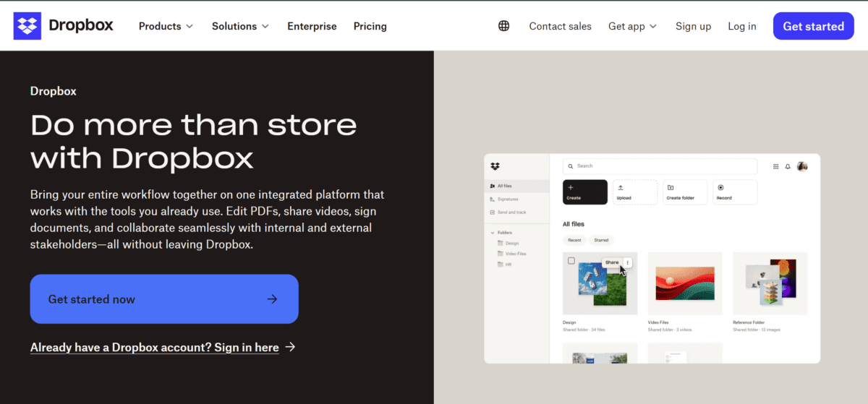Open the Design folder thumbnail
This screenshot has width=868, height=404.
[600, 283]
